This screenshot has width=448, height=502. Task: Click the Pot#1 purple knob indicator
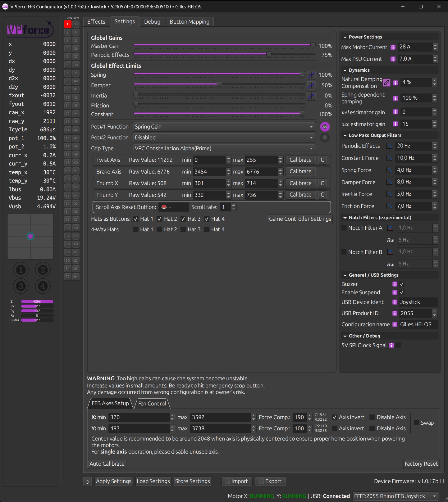(325, 127)
